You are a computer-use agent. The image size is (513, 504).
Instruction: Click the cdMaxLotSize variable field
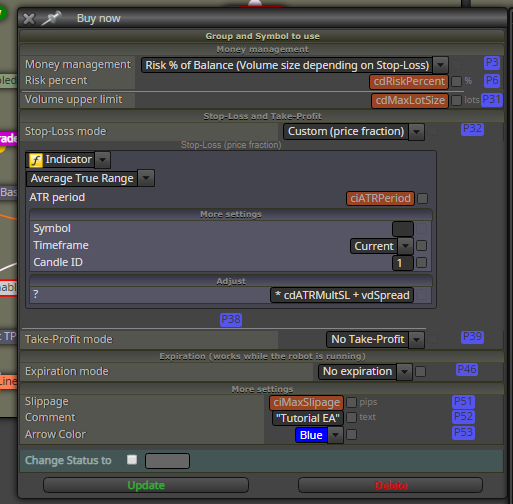coord(410,101)
